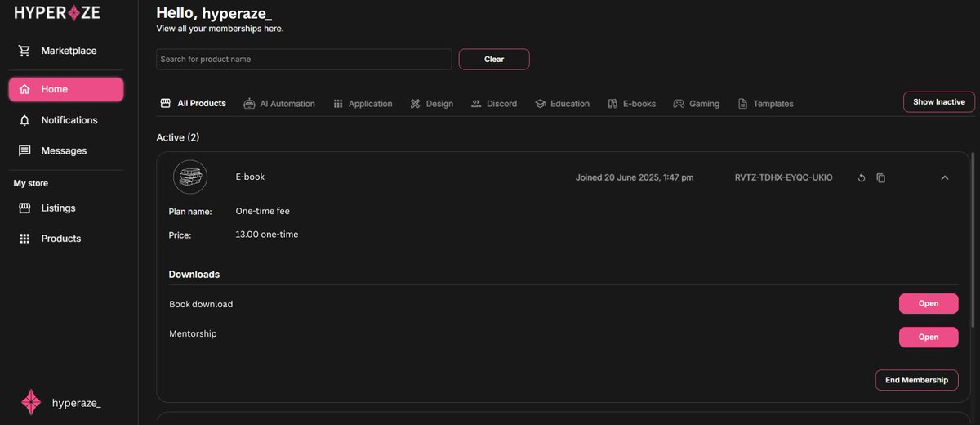Click the Education graduation cap icon
This screenshot has width=980, height=425.
pos(540,104)
